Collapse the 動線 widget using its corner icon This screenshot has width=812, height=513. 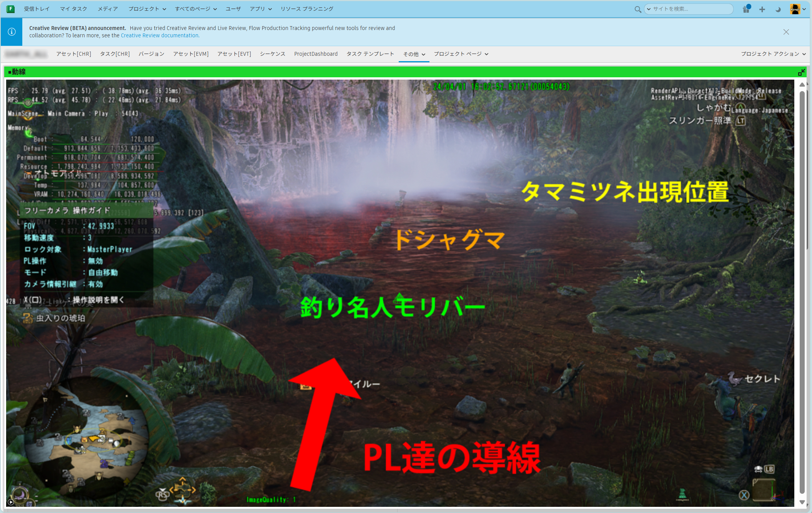tap(802, 72)
